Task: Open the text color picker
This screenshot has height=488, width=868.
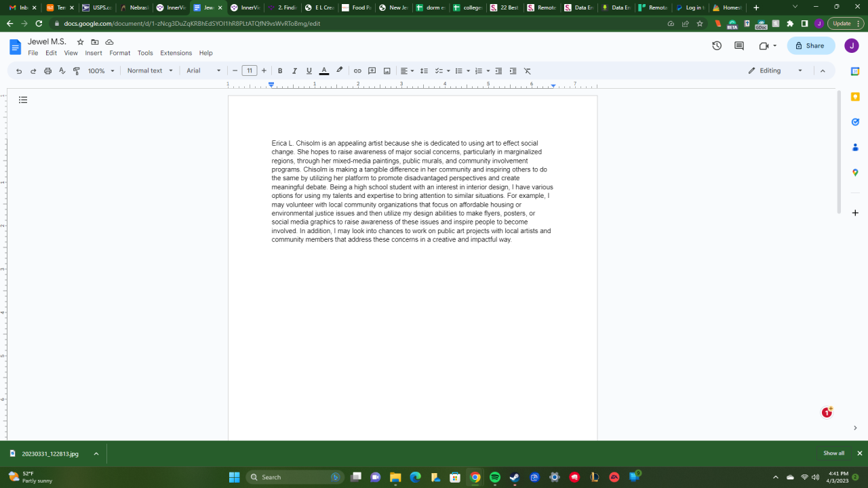Action: pos(324,70)
